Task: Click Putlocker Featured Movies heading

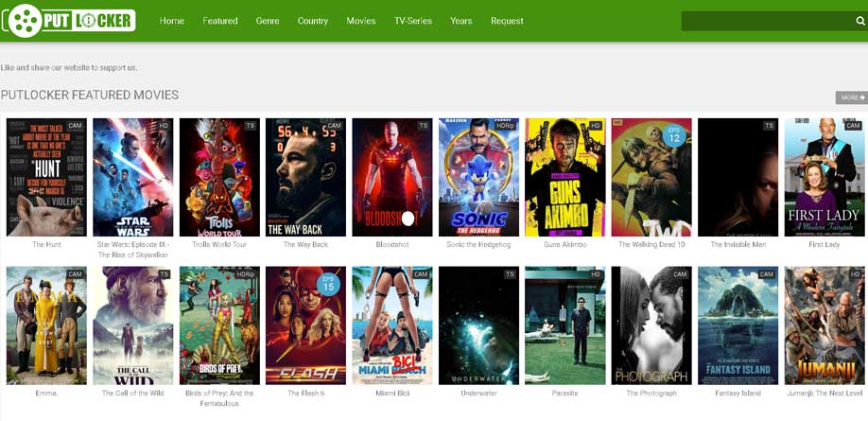Action: [90, 95]
